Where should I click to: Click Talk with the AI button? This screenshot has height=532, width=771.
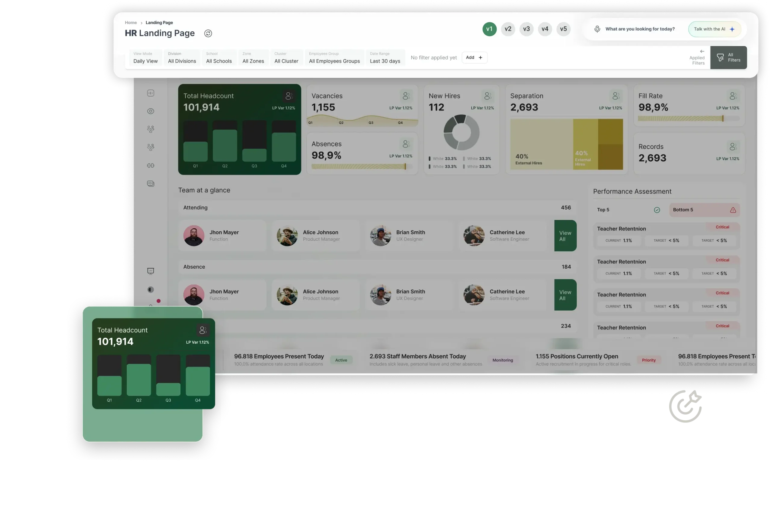pyautogui.click(x=714, y=29)
